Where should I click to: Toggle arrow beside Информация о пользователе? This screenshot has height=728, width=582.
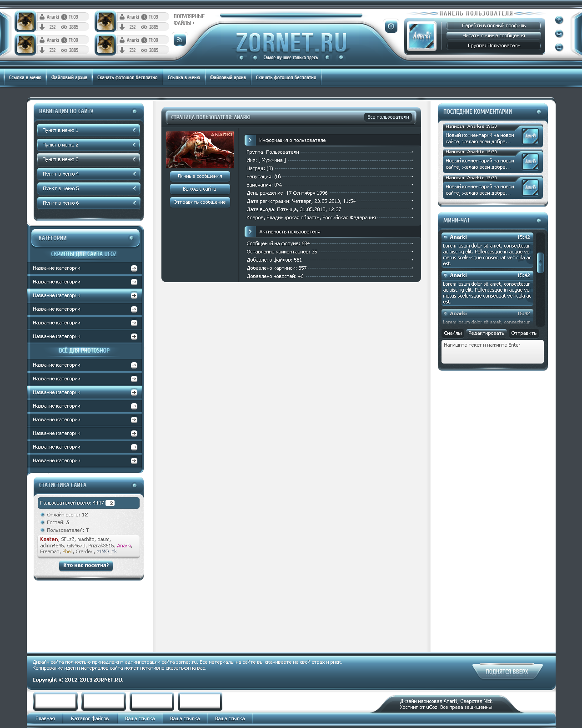point(250,140)
